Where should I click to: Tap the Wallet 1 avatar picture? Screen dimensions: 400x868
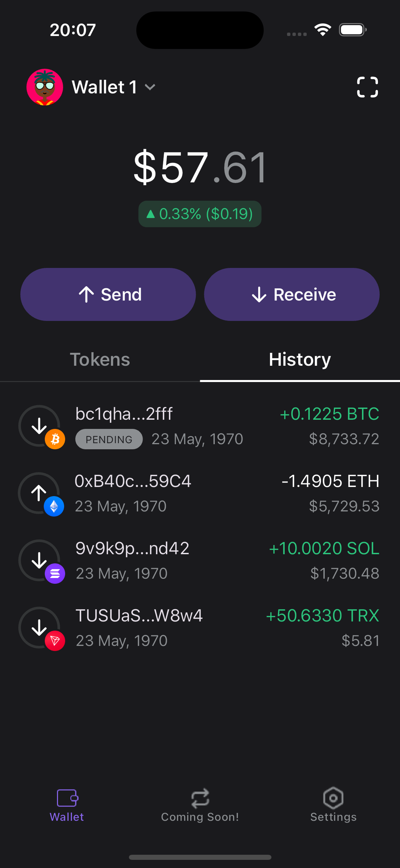[45, 87]
